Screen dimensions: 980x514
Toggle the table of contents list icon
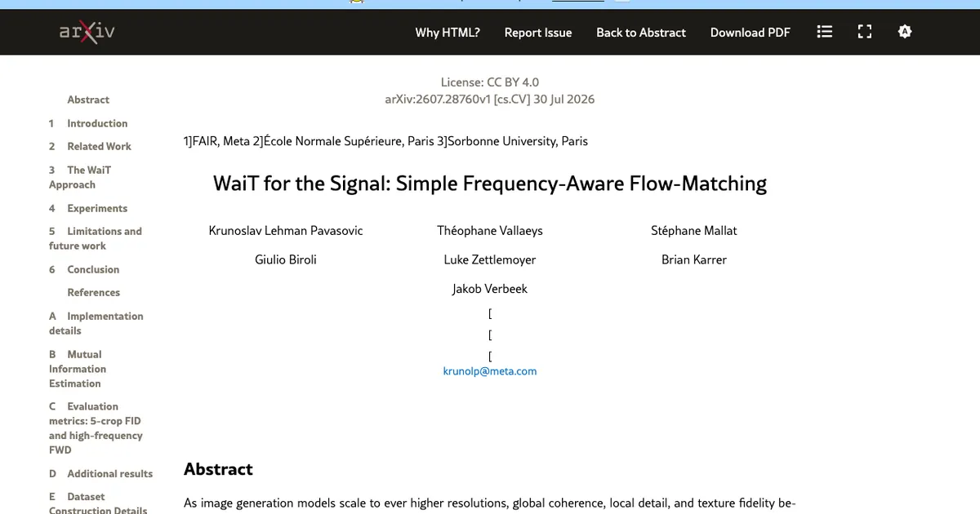point(825,32)
